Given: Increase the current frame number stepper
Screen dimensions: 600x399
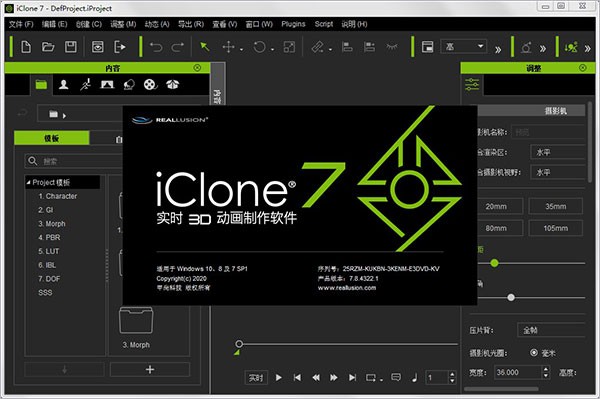Looking at the screenshot, I should point(452,374).
